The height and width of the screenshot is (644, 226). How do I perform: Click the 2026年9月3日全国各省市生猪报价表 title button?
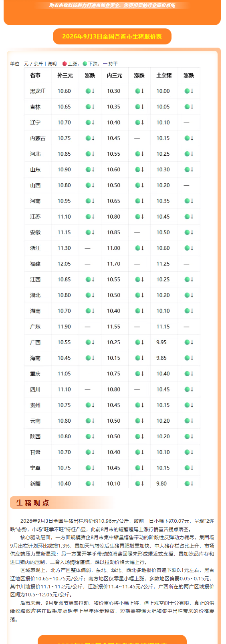tap(112, 36)
